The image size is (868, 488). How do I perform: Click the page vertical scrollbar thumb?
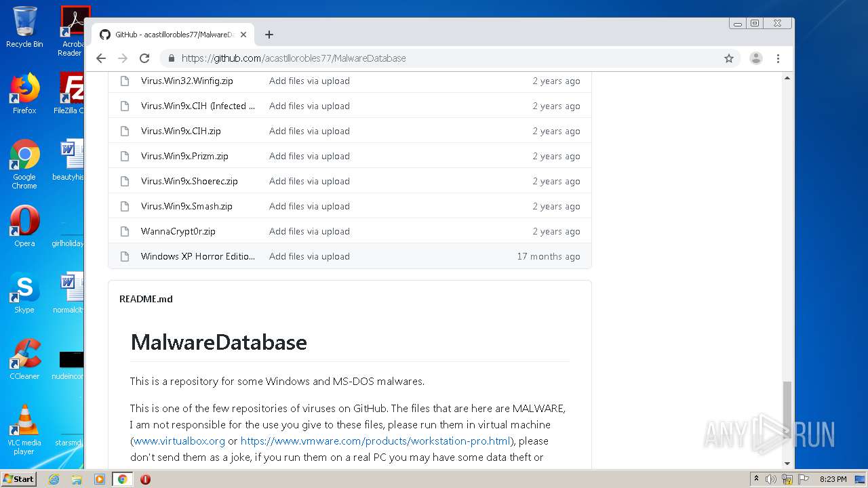tap(787, 409)
